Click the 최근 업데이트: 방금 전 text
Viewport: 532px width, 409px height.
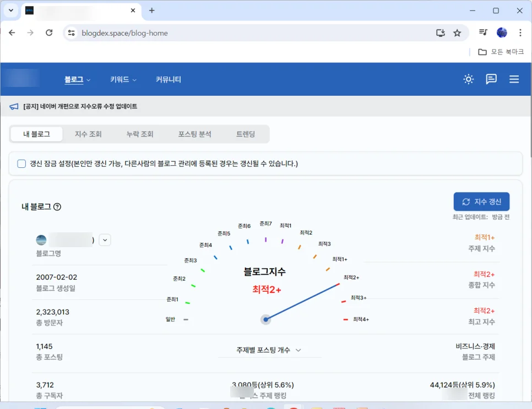pyautogui.click(x=481, y=217)
